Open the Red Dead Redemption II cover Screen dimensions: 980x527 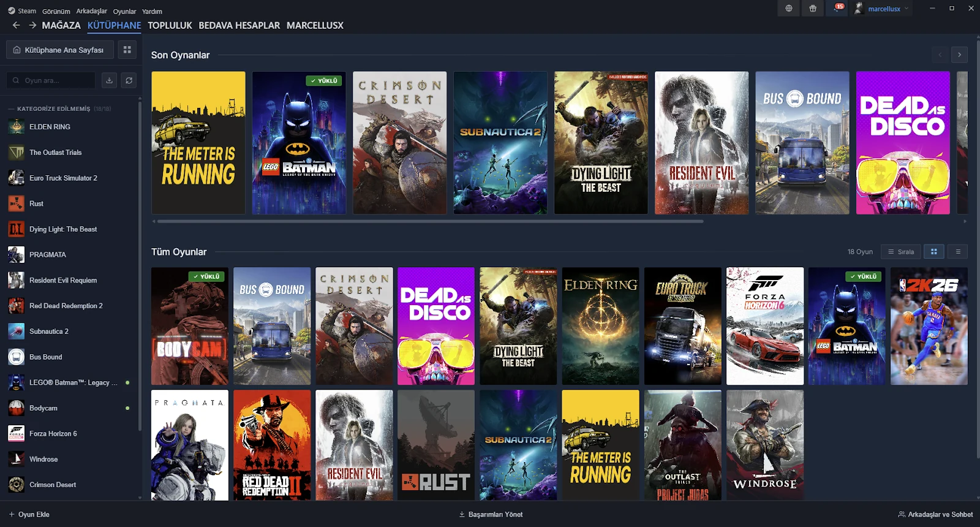[x=272, y=445]
